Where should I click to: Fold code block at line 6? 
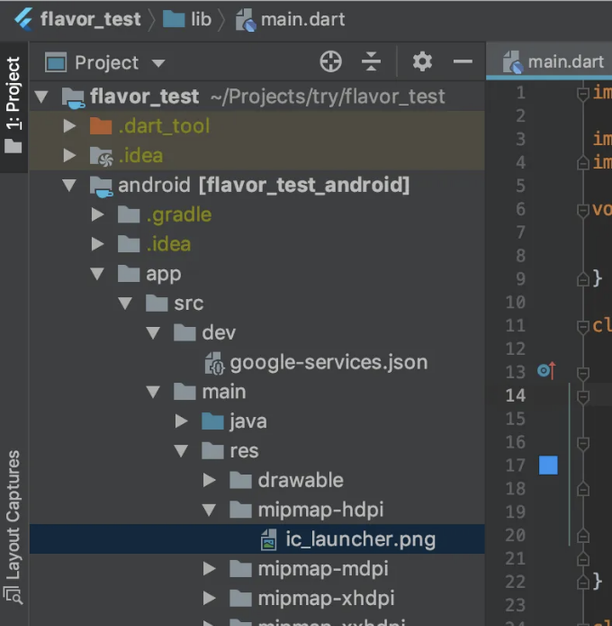pyautogui.click(x=583, y=211)
